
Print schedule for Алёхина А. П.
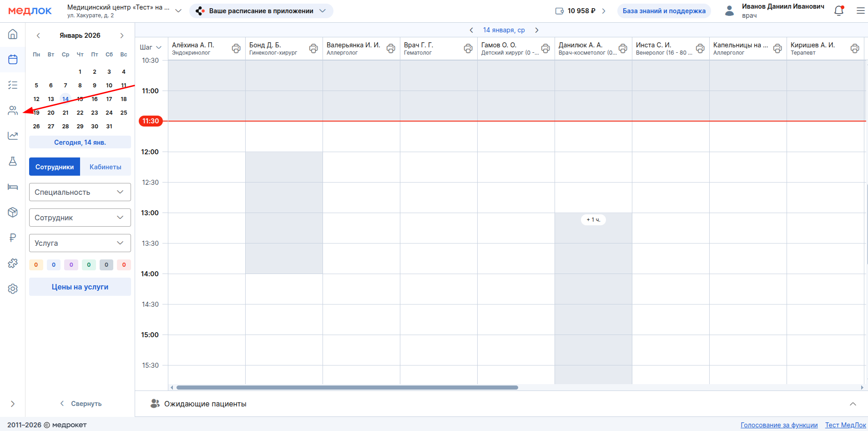[x=236, y=49]
